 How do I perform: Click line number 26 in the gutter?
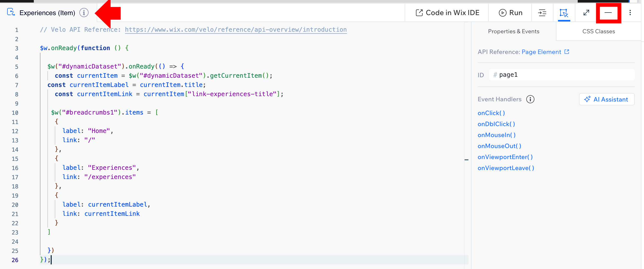coord(15,260)
